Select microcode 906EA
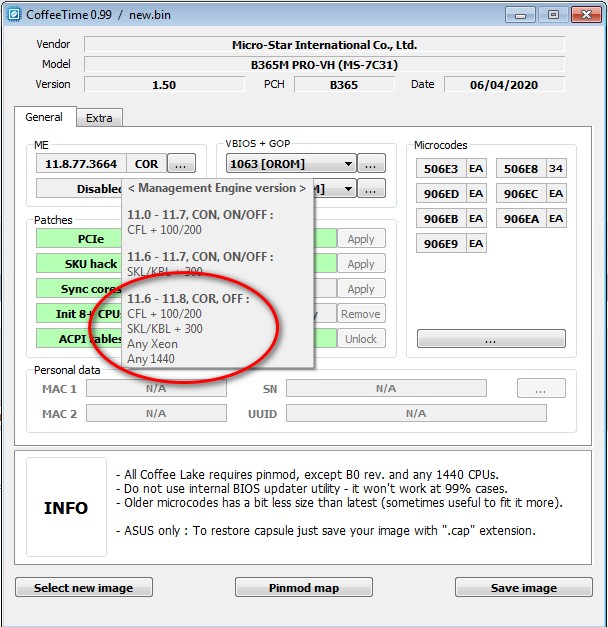 pos(521,218)
